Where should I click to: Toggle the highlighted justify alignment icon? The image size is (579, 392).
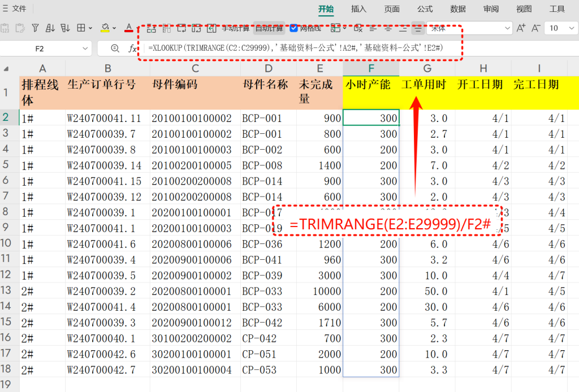pos(418,28)
